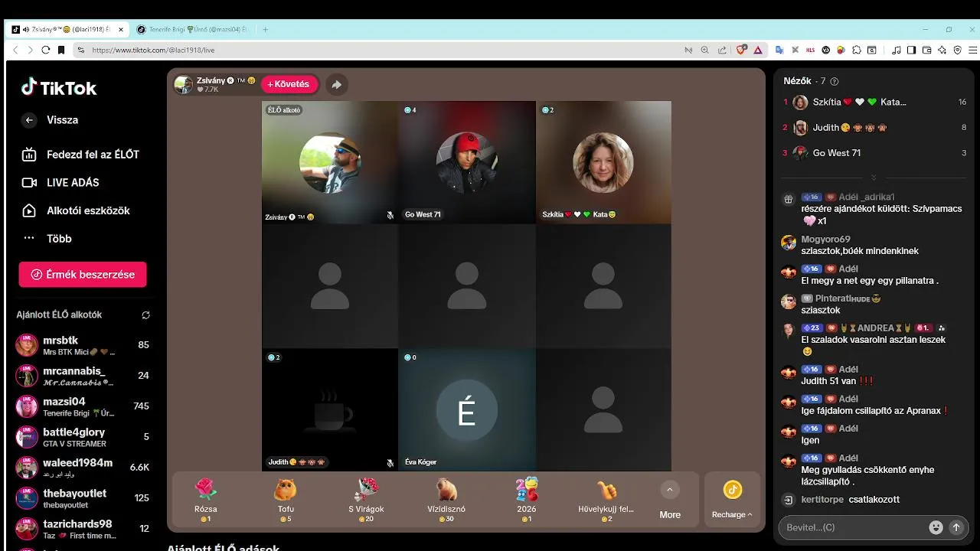Open battle4glory live channel
Image resolution: width=980 pixels, height=551 pixels.
tap(83, 437)
